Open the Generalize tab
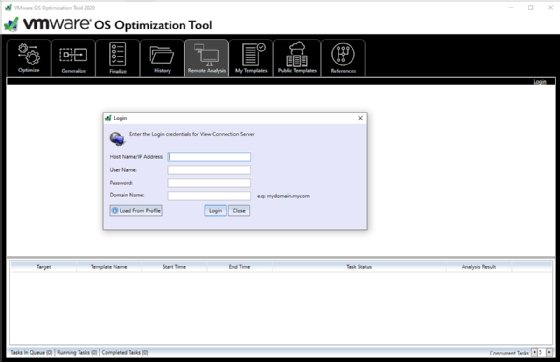560x362 pixels. coord(73,58)
